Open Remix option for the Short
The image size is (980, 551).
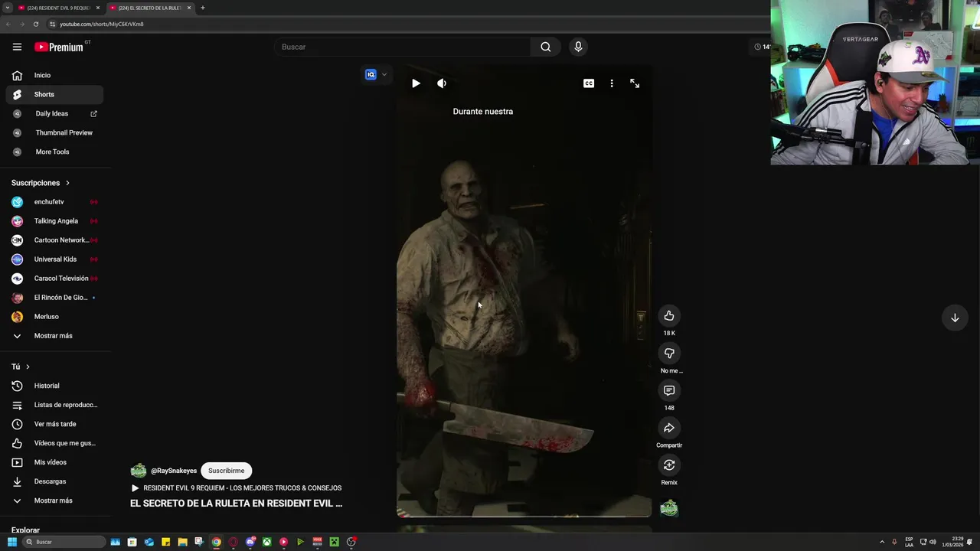(669, 465)
